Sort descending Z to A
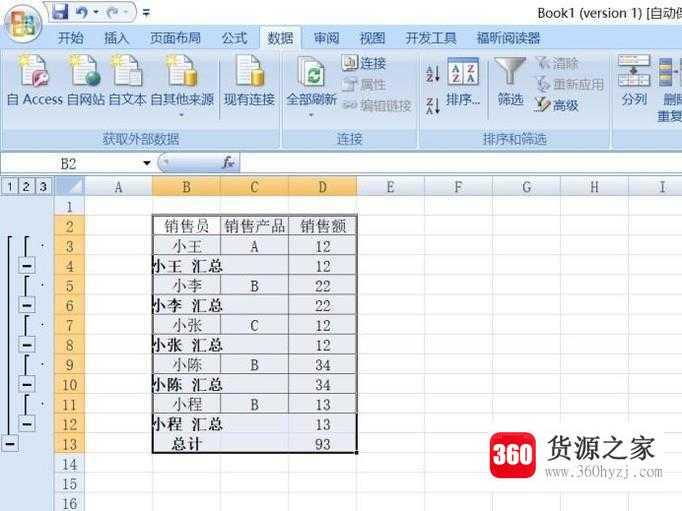682x511 pixels. click(x=432, y=106)
